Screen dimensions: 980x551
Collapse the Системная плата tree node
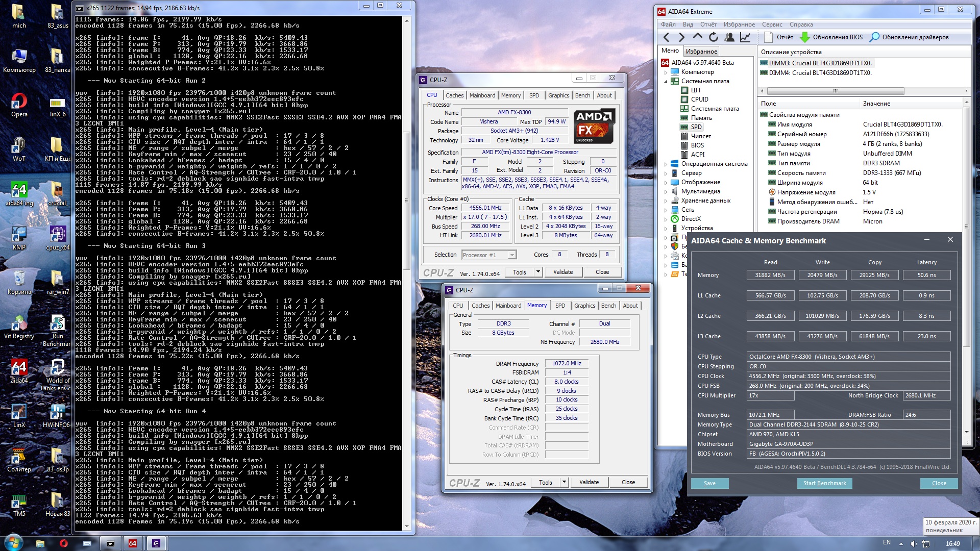[666, 81]
